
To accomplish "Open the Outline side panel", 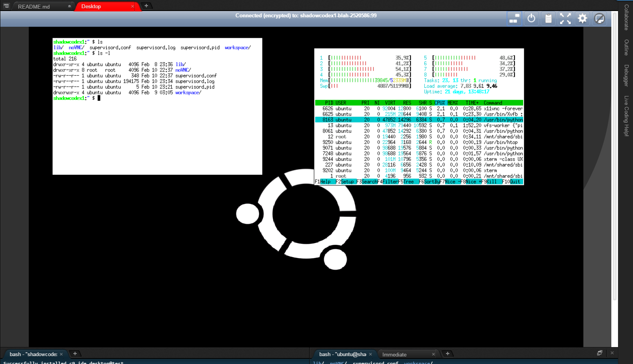I will tap(626, 47).
